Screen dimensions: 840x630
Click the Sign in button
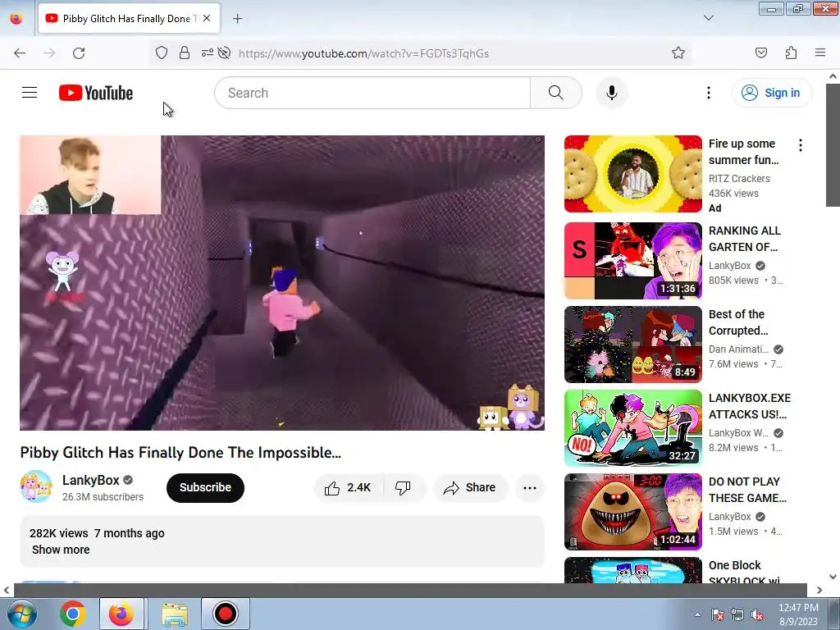tap(771, 93)
